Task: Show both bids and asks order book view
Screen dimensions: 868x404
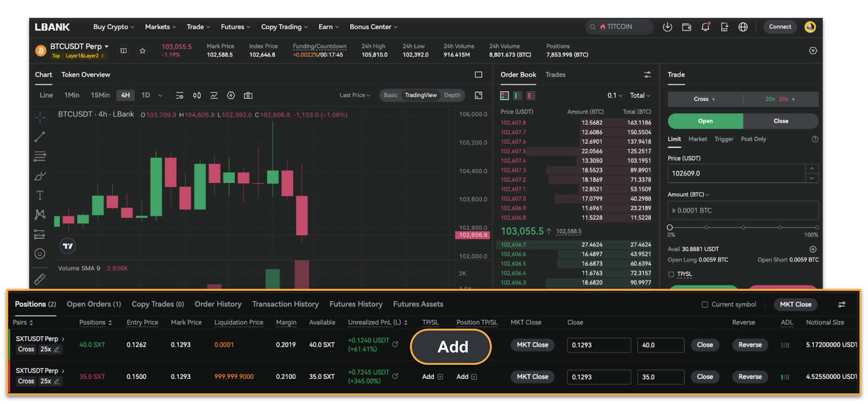Action: point(505,96)
